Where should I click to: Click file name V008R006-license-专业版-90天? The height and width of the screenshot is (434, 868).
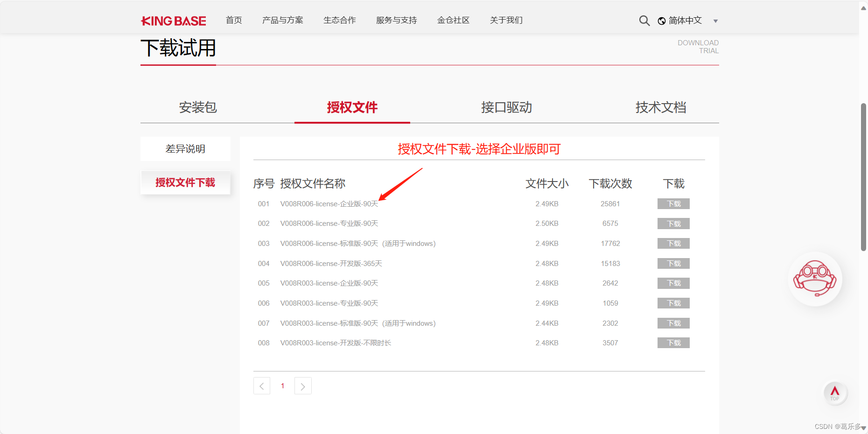[329, 224]
